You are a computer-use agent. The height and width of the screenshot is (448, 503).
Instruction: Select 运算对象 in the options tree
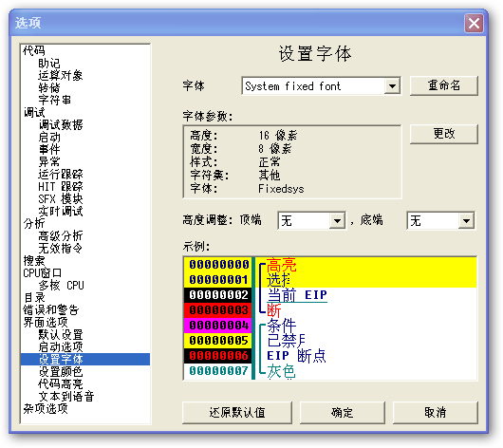61,75
